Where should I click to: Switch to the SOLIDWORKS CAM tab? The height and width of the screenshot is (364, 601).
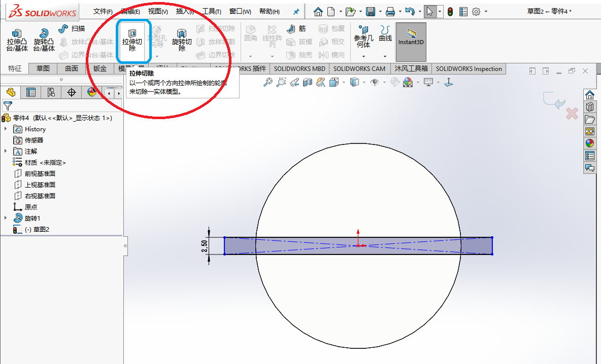pos(359,68)
